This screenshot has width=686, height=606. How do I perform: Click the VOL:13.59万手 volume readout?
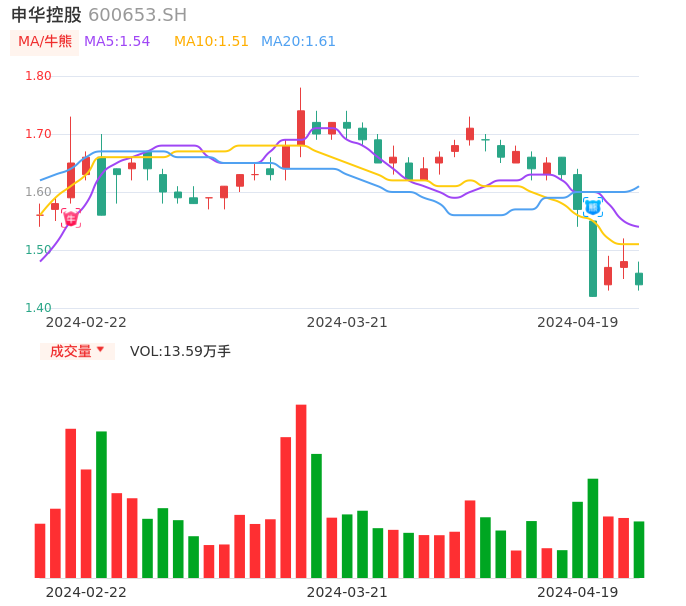point(180,351)
